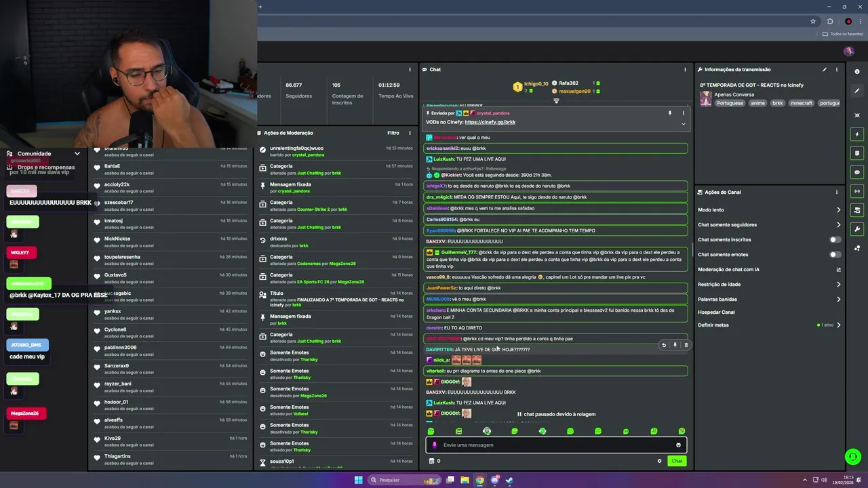Screen dimensions: 868x488
Task: Click the Portuguese tag
Action: [x=730, y=103]
